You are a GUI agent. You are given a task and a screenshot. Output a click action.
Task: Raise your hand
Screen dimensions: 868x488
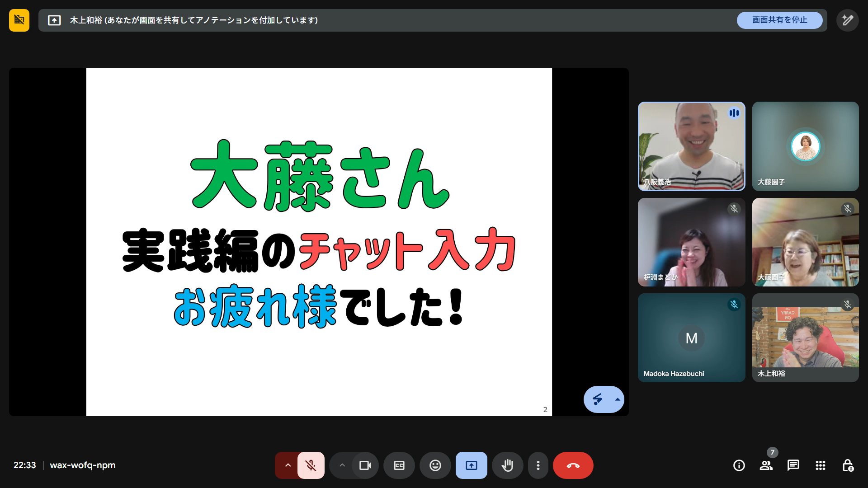[507, 465]
